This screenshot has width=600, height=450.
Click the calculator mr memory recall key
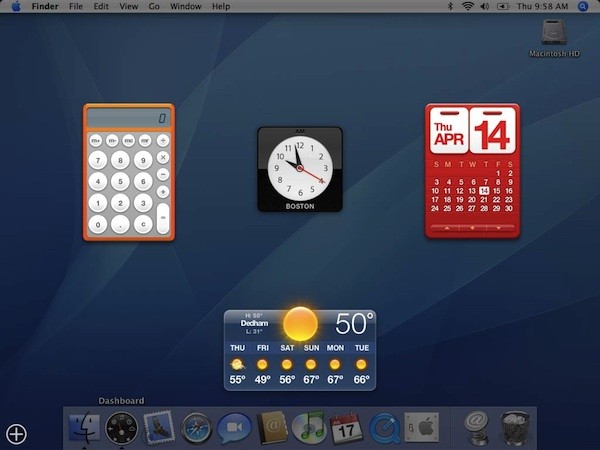[145, 140]
